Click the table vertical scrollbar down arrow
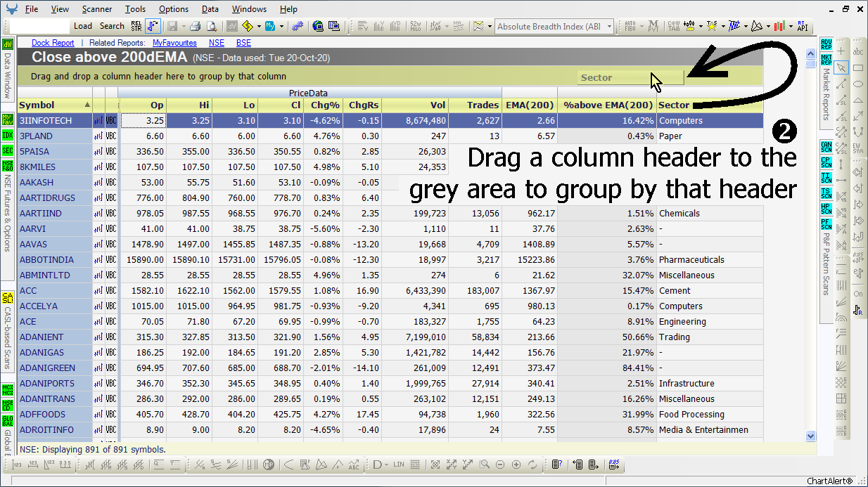The image size is (868, 487). click(x=810, y=436)
